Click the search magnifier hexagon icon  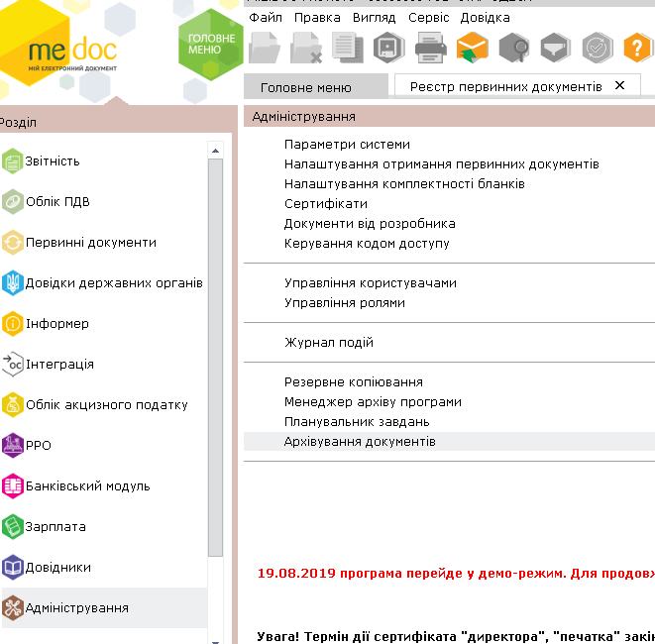coord(514,48)
